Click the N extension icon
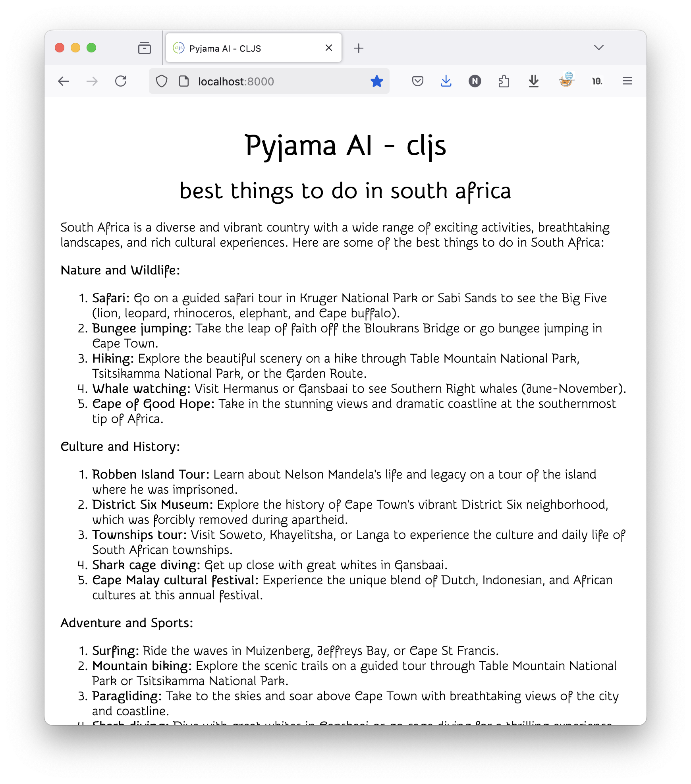Screen dimensions: 691x784 coord(475,81)
